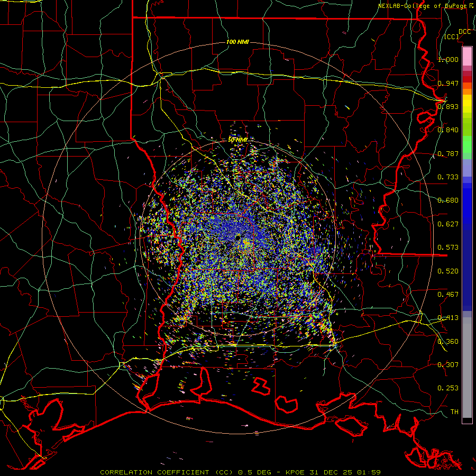Click the 0.627 legend value
This screenshot has width=476, height=476.
(x=448, y=224)
